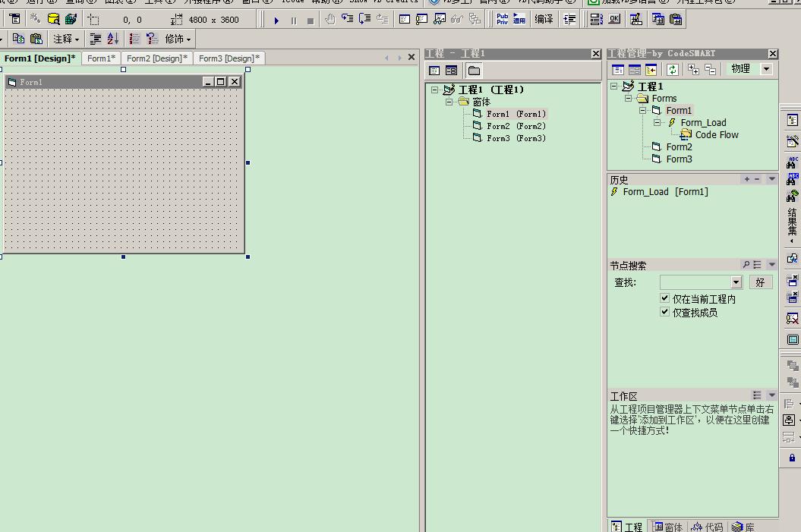The image size is (801, 532).
Task: Click the Toggle Folders icon in Project window
Action: [x=473, y=70]
